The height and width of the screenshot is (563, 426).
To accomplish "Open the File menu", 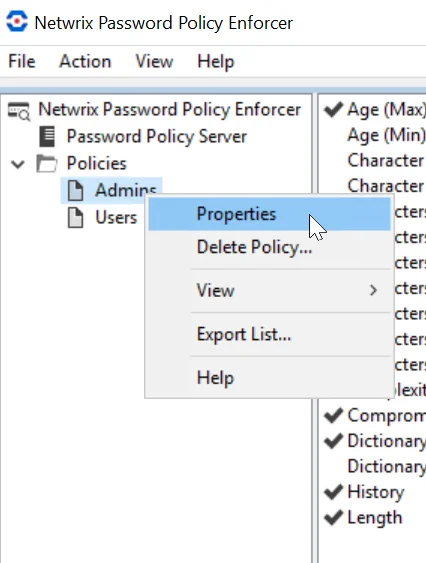I will [22, 61].
